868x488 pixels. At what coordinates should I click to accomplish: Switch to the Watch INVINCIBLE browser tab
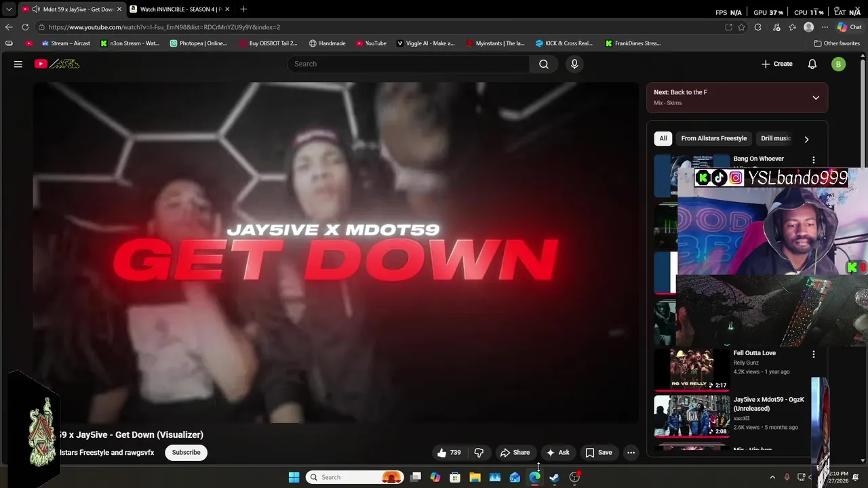click(x=180, y=9)
